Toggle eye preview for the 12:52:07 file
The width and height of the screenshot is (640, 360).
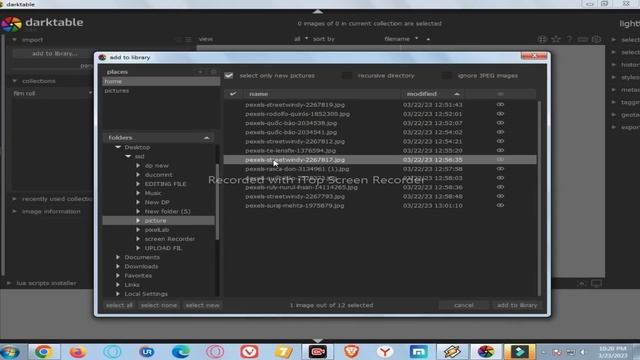pos(500,123)
